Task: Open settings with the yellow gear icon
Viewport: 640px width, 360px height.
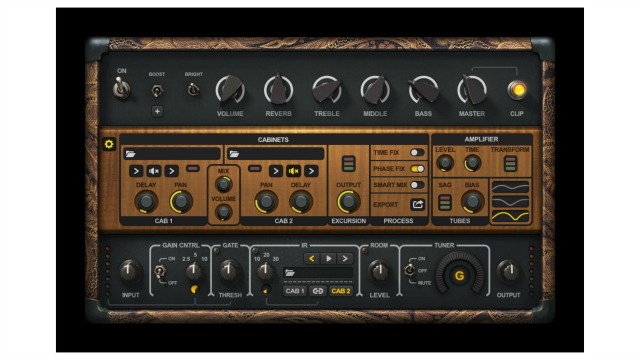Action: point(109,144)
